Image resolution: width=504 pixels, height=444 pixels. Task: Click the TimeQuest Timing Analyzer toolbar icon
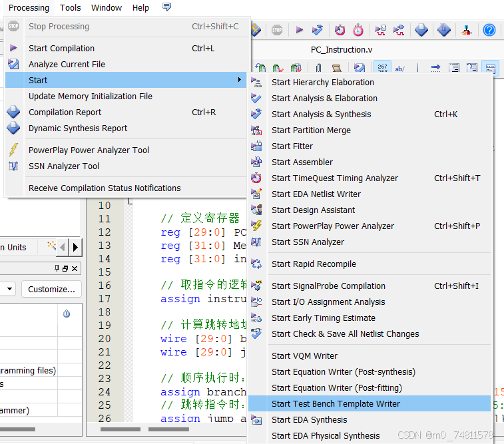pos(340,30)
